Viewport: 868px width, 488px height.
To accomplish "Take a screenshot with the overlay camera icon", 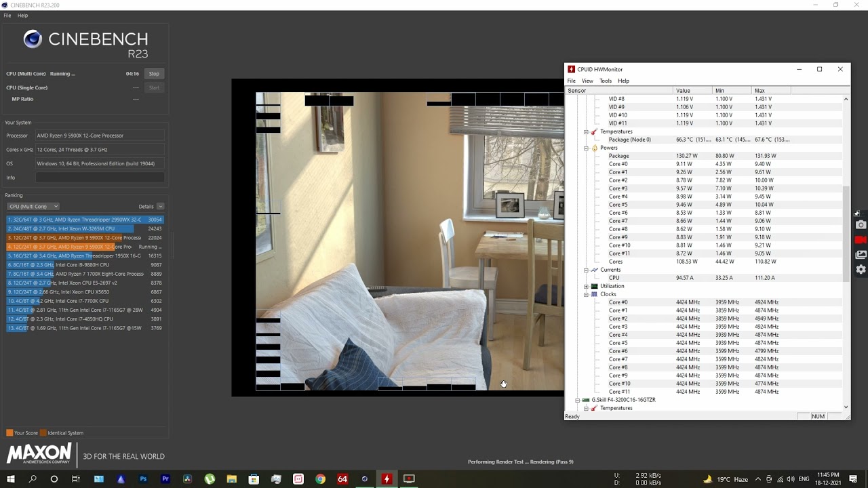I will tap(861, 225).
